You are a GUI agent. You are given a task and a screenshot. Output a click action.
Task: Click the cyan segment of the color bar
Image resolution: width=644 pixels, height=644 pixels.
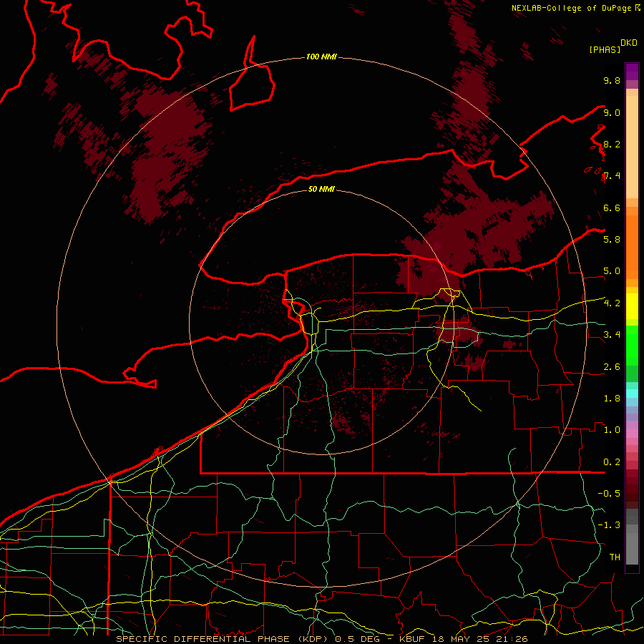632,394
